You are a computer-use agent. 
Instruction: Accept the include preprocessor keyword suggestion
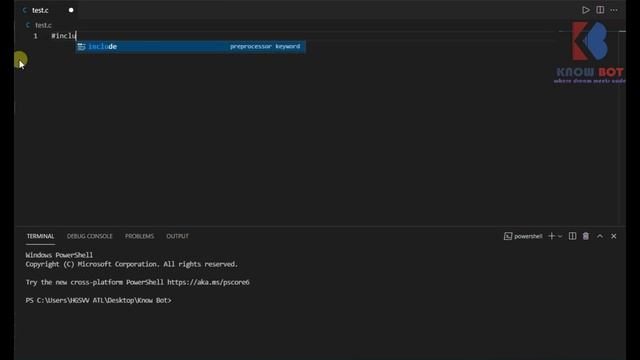(x=190, y=47)
